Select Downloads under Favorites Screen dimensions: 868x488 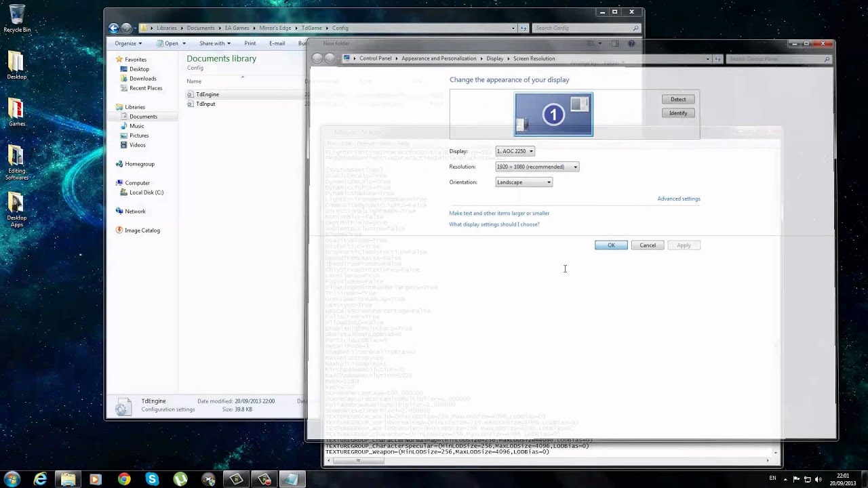[x=138, y=79]
